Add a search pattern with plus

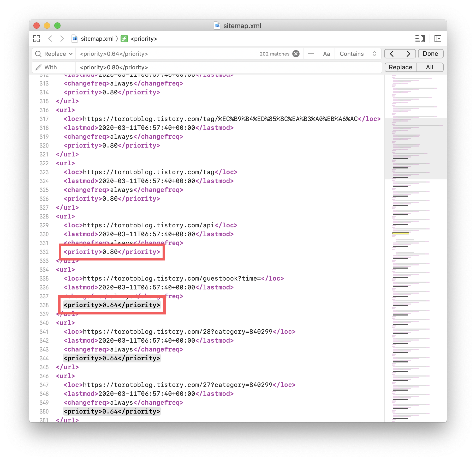(x=311, y=54)
